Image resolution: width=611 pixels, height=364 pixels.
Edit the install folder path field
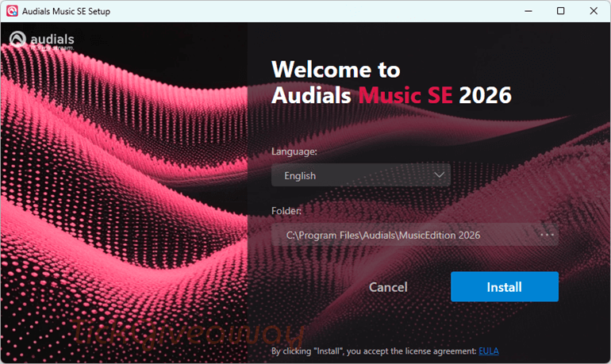tap(414, 235)
